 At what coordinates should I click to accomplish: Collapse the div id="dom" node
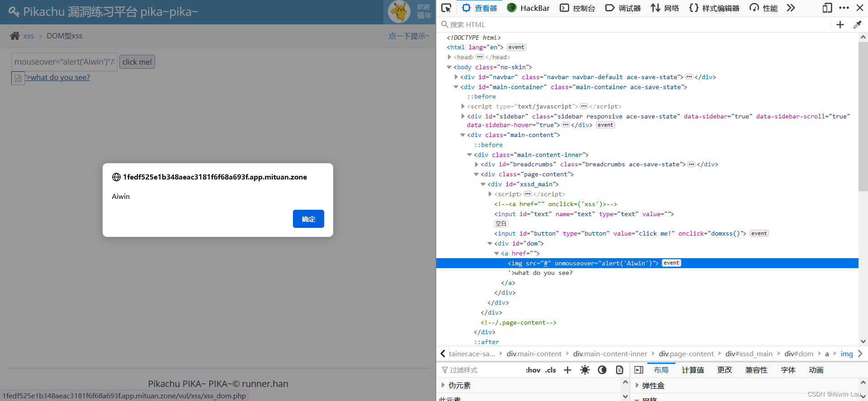(x=490, y=243)
